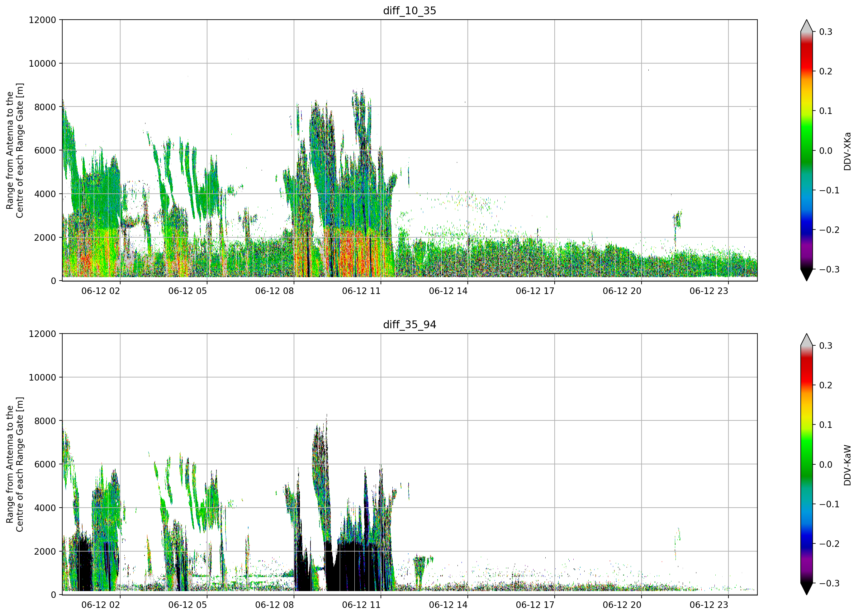Click the '10000' y-tick of diff_35_94 plot
858x616 pixels.
click(42, 378)
